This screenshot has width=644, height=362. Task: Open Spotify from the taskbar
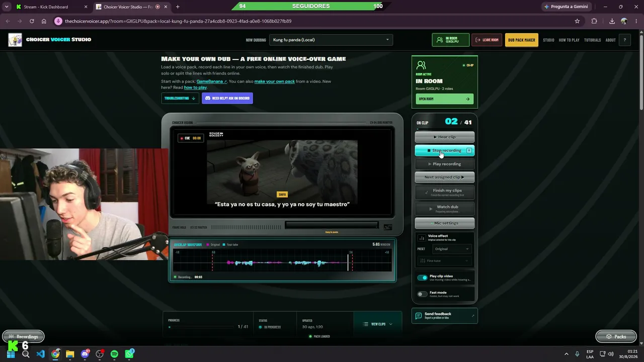[x=114, y=354]
